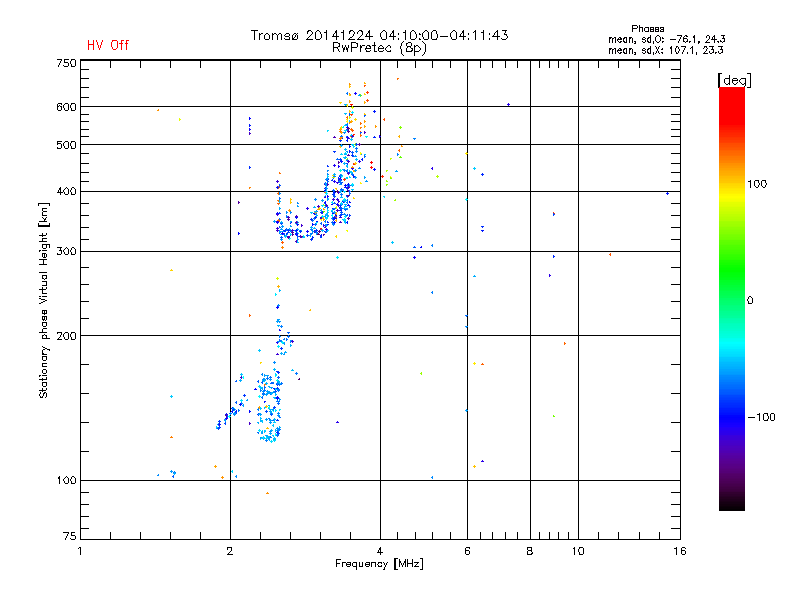Click the "[deg]" colorbar unit label
Screen dimensions: 800x600
coord(734,80)
